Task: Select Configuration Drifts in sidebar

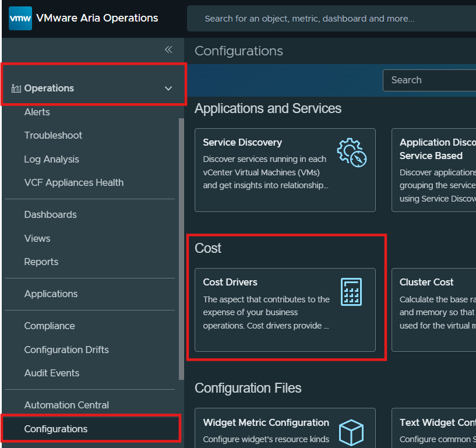Action: pyautogui.click(x=66, y=350)
